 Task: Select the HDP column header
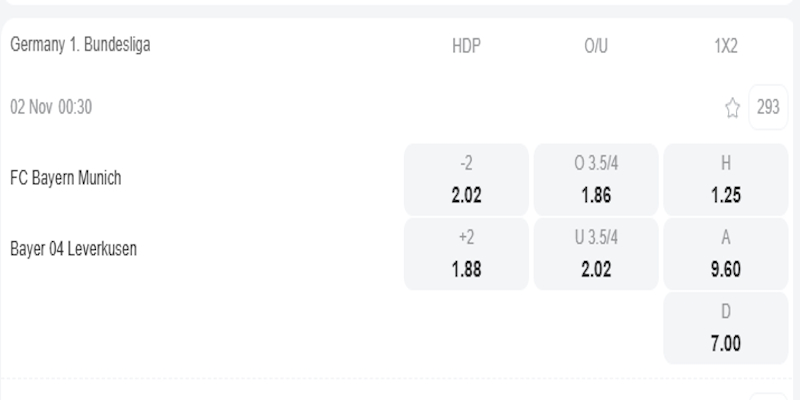(466, 46)
